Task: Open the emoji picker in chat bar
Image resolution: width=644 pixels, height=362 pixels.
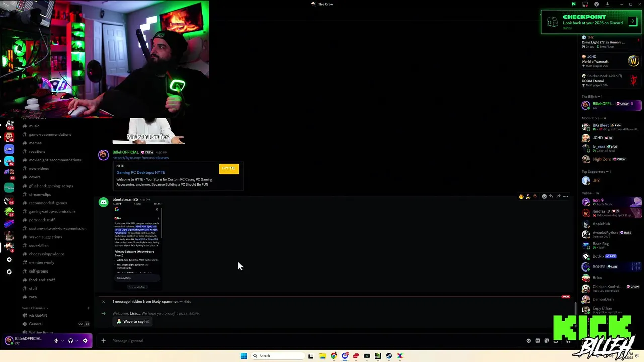Action: [528, 340]
